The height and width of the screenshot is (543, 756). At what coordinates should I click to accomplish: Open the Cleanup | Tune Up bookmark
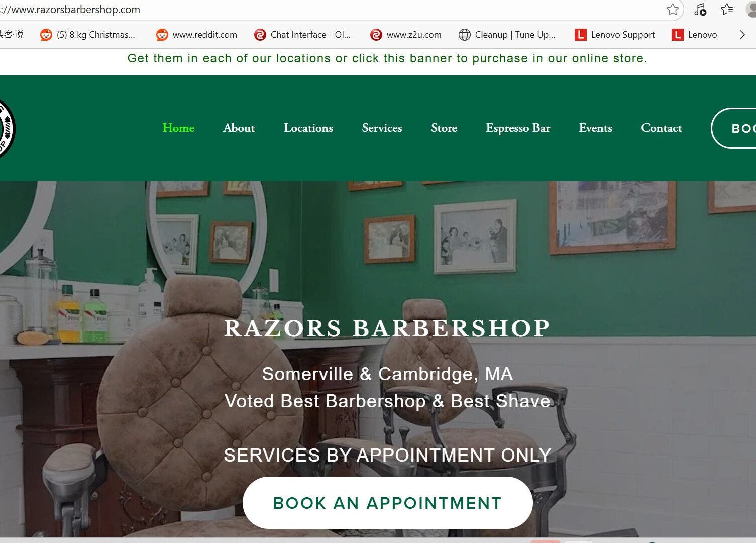tap(507, 35)
